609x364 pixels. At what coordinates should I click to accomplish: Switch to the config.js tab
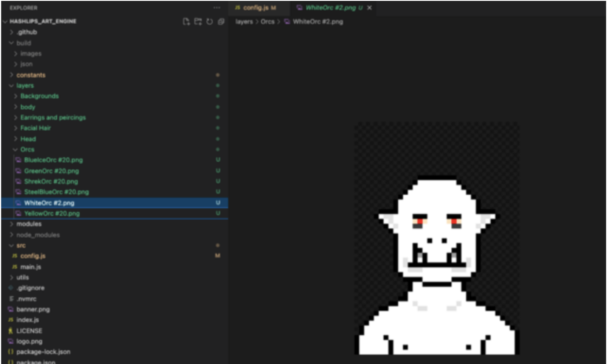click(x=259, y=8)
